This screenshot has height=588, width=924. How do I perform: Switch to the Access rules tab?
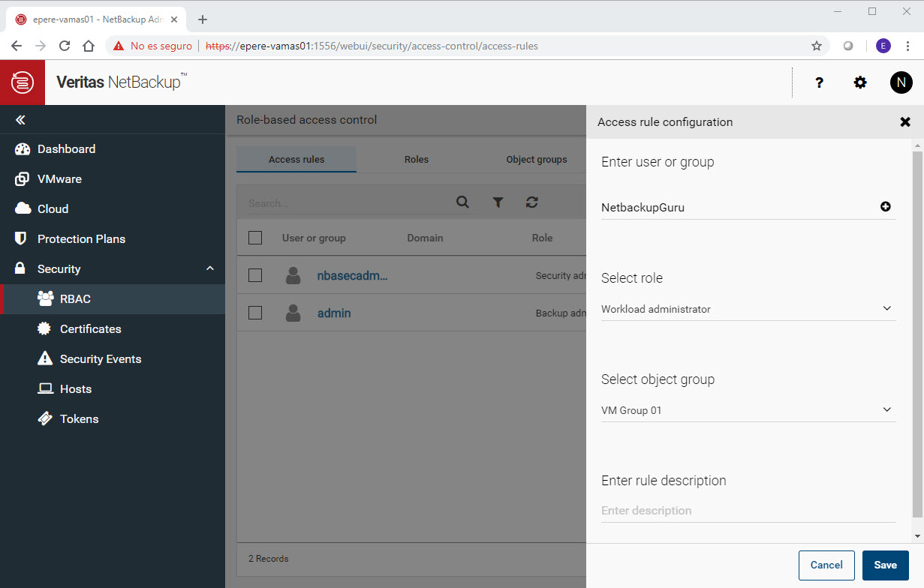(296, 159)
